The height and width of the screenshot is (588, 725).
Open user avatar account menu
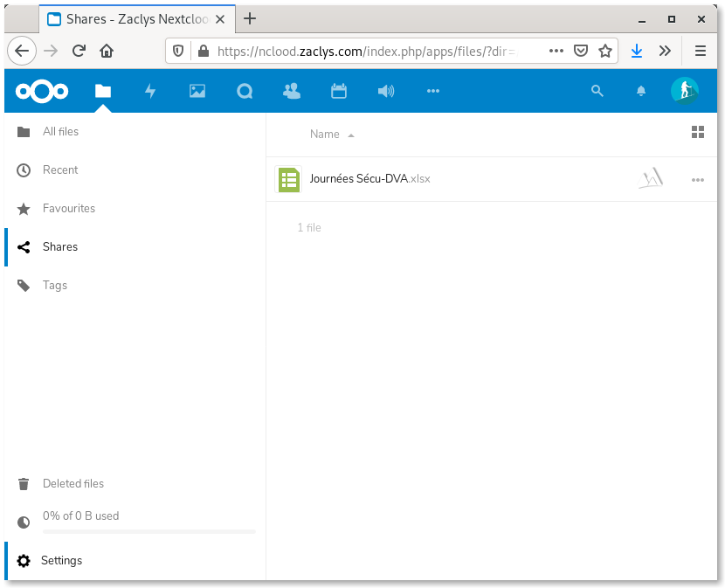[684, 91]
